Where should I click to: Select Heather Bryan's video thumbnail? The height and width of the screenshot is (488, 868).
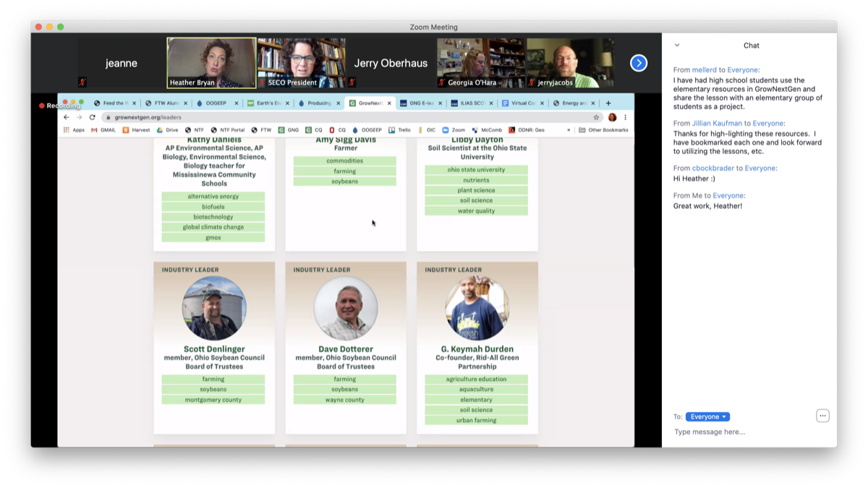pos(211,63)
